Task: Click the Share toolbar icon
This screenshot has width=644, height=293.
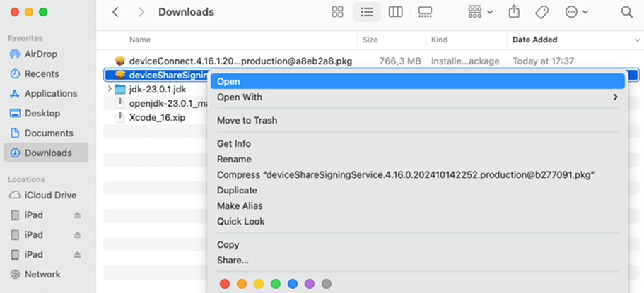Action: (x=515, y=12)
